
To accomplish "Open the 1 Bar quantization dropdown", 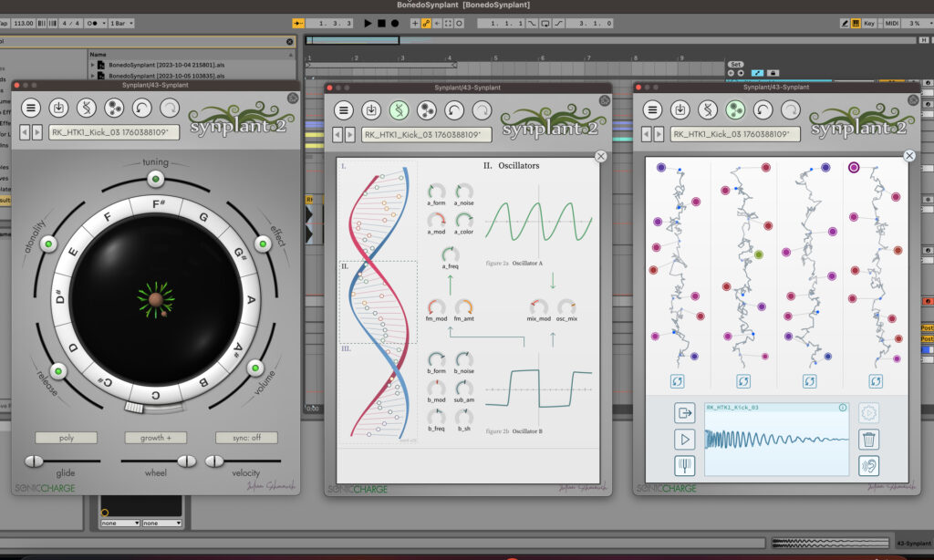I will [x=120, y=23].
